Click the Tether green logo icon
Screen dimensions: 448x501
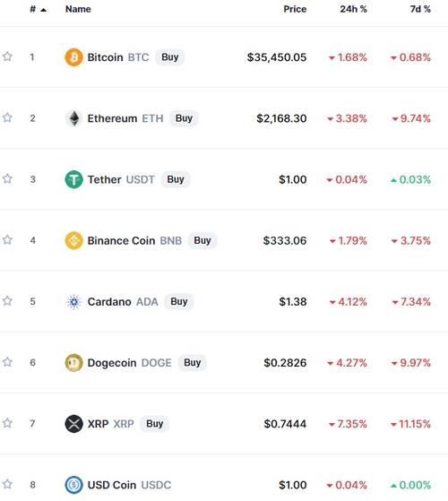[73, 179]
